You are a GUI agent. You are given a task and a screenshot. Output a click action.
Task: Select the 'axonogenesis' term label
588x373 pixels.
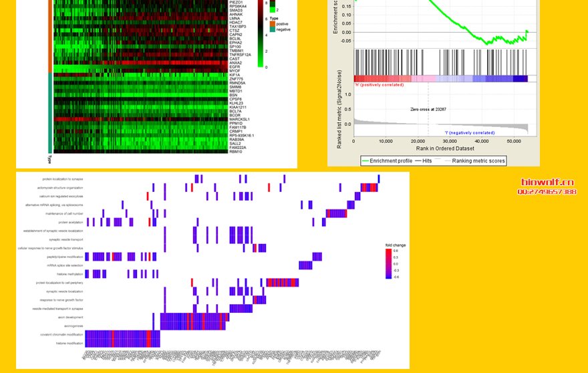[73, 326]
